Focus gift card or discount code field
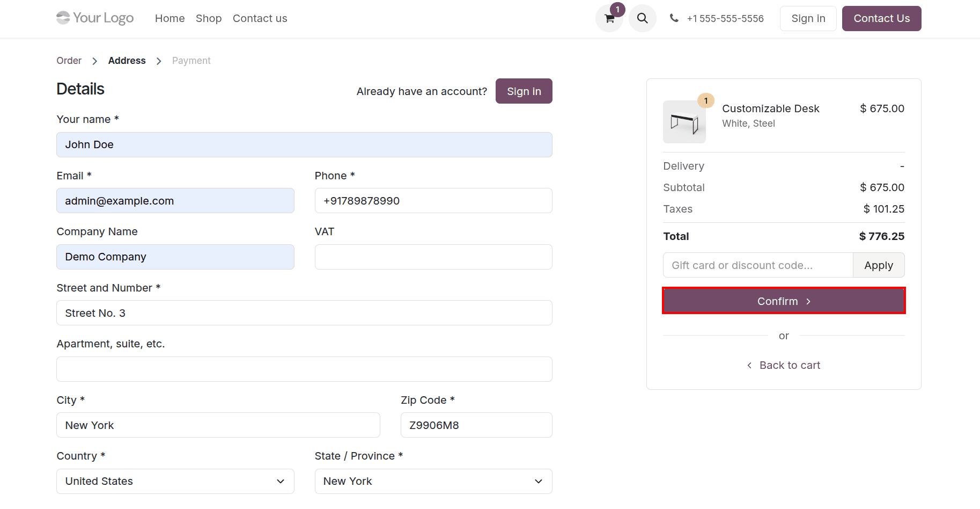This screenshot has height=509, width=980. point(758,265)
